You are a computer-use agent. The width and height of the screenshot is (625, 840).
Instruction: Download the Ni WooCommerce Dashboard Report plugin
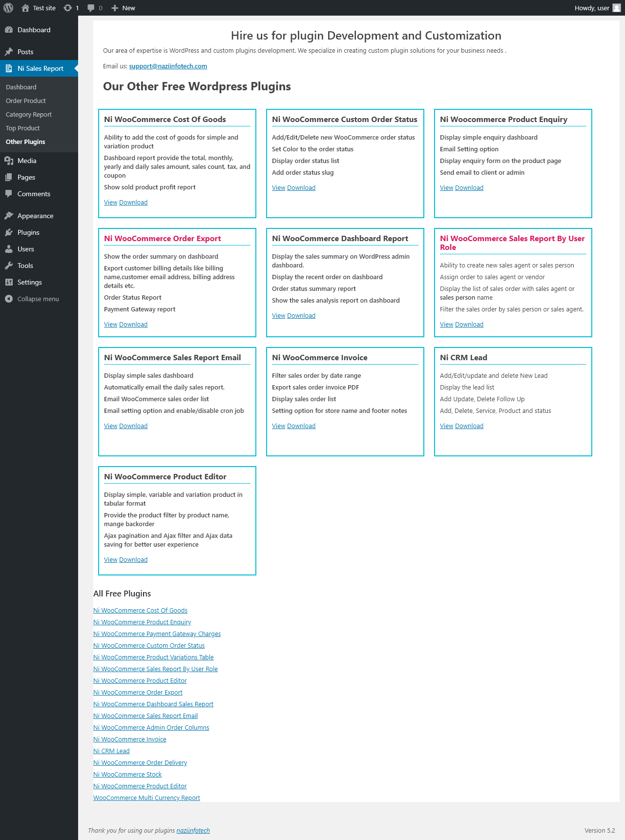301,315
